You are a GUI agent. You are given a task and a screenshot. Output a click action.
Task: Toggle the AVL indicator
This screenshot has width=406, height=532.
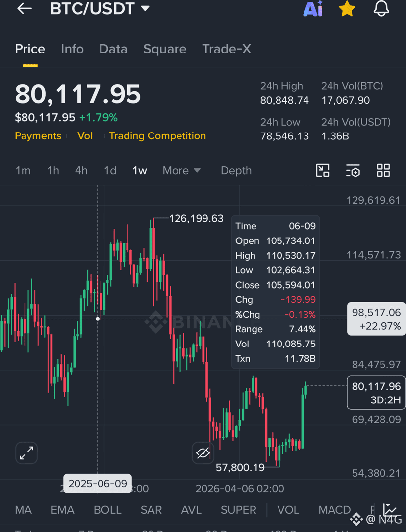click(191, 510)
